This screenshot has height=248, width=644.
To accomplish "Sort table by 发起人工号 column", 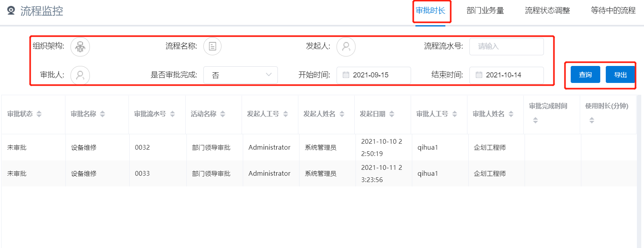I will pos(285,114).
